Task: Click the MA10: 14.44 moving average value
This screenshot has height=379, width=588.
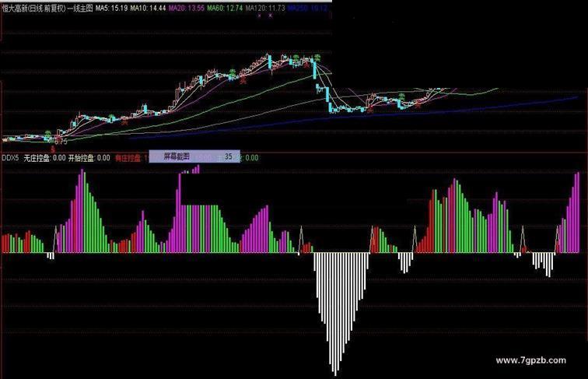Action: click(x=148, y=9)
